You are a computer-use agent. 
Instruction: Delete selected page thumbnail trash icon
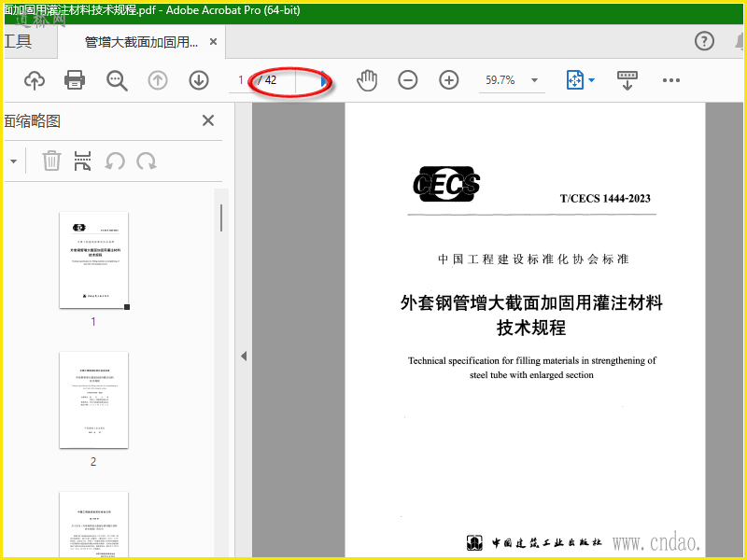(51, 161)
